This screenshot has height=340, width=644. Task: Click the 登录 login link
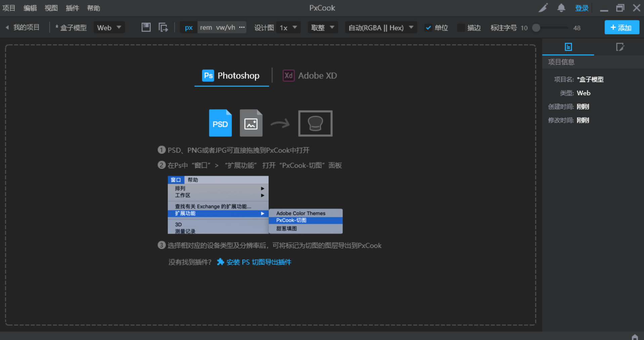582,8
